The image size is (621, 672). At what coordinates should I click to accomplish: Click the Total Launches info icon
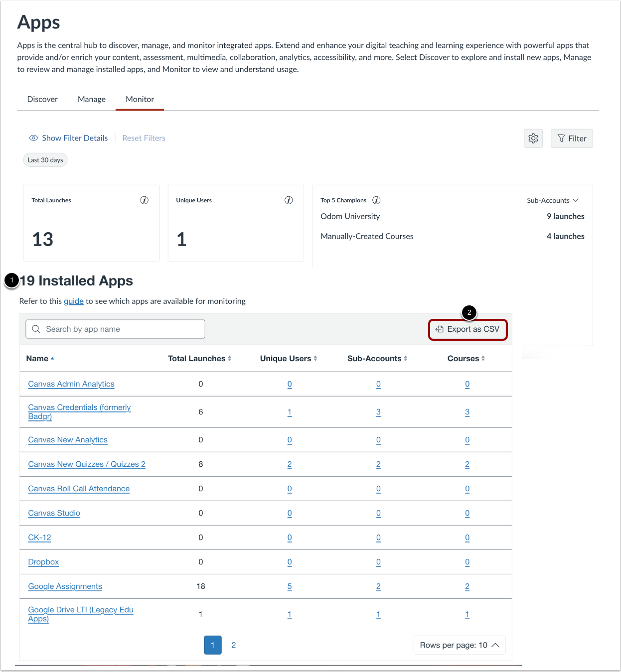pyautogui.click(x=144, y=200)
